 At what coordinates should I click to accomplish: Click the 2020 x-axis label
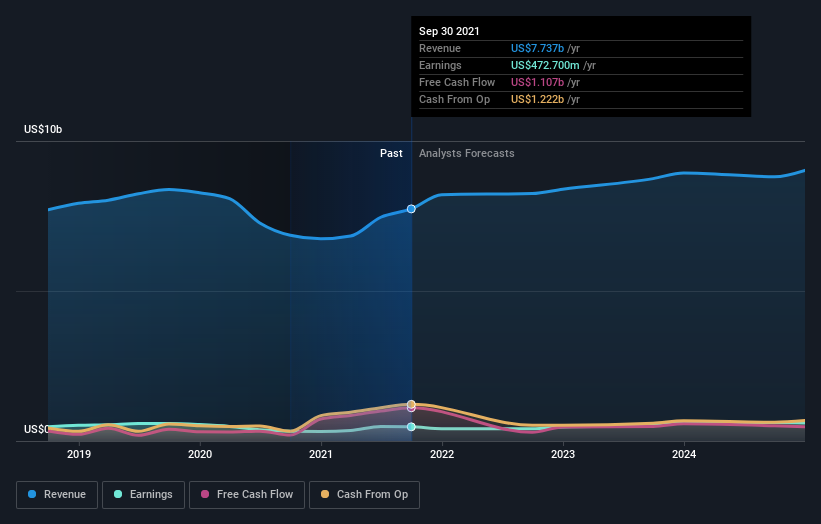(x=200, y=454)
